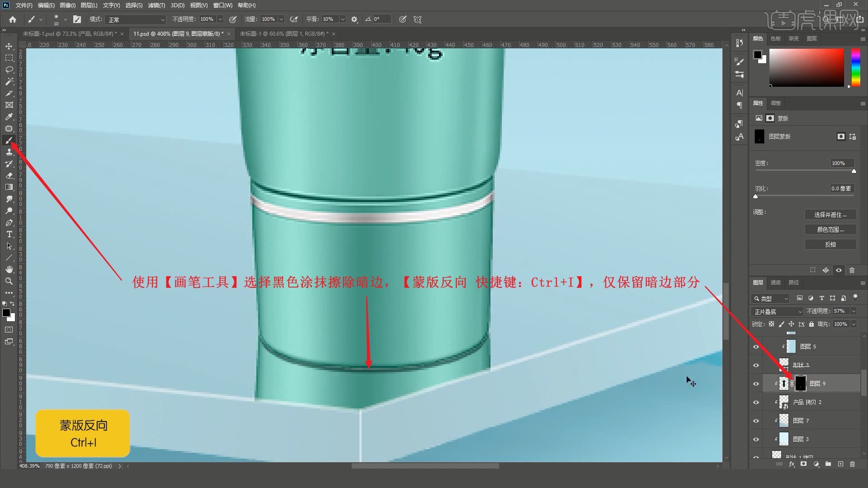
Task: Hide the 图层 9 layer
Action: 756,384
